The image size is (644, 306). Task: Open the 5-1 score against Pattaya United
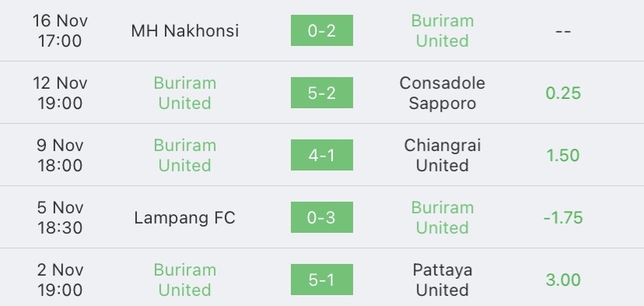click(321, 280)
